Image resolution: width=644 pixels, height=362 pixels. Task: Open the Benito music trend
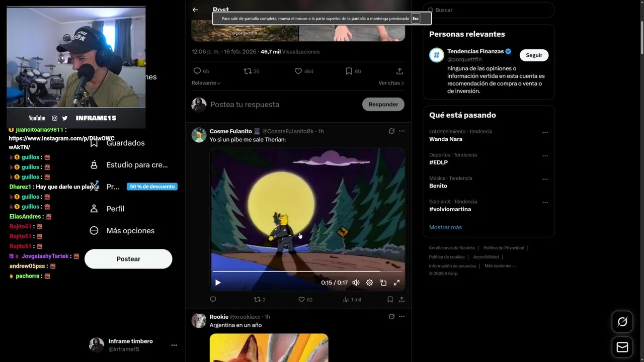[438, 186]
